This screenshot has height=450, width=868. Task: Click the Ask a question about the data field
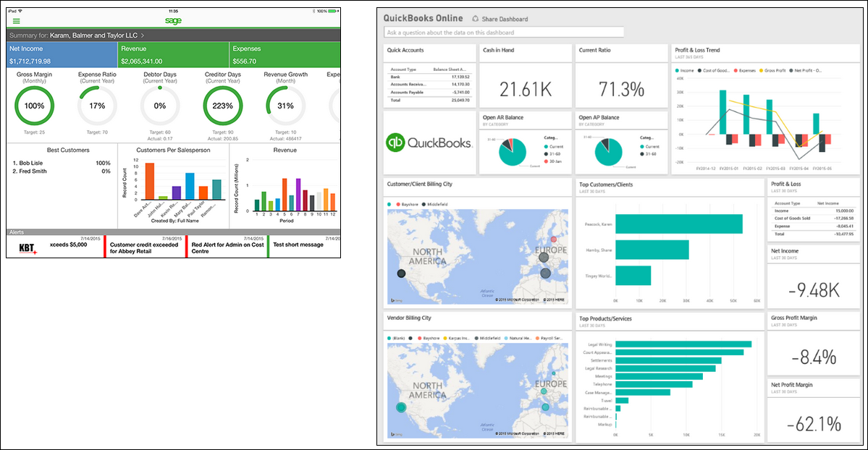tap(503, 33)
